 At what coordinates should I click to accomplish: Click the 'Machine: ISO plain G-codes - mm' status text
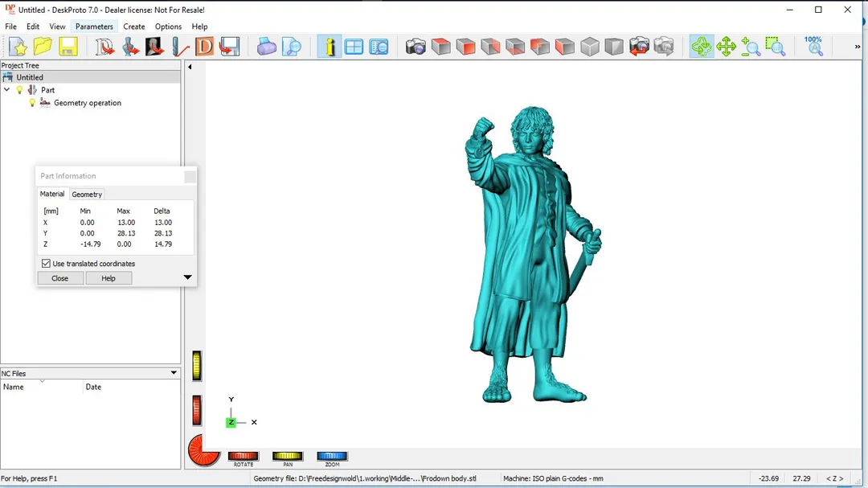553,478
